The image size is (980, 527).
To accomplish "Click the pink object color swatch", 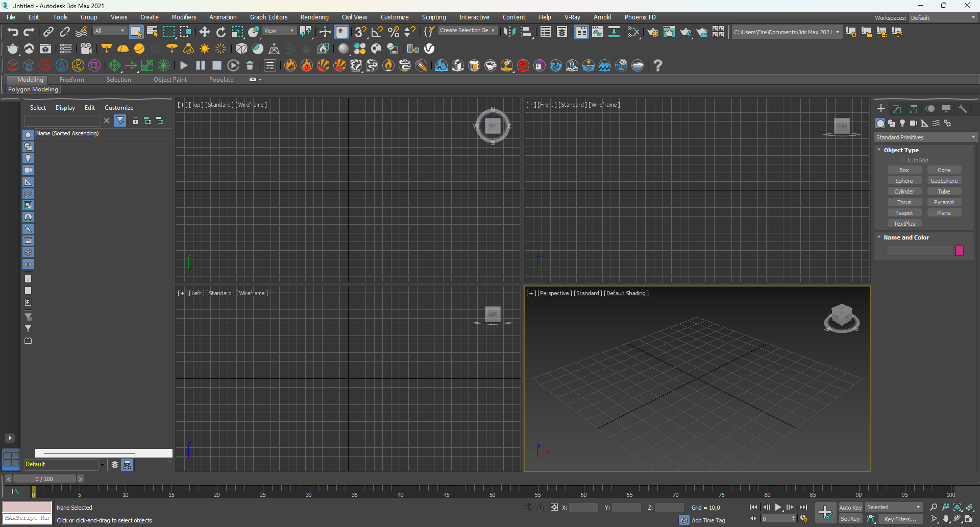I will click(x=959, y=251).
